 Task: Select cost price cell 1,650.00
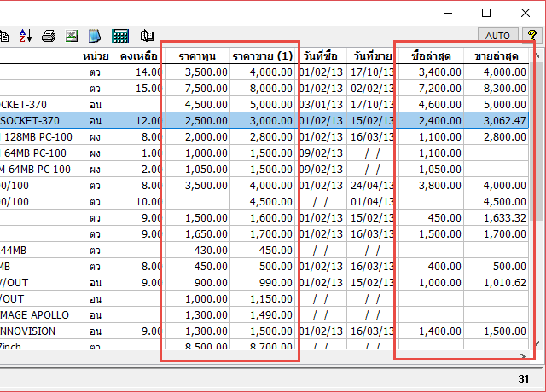click(197, 234)
